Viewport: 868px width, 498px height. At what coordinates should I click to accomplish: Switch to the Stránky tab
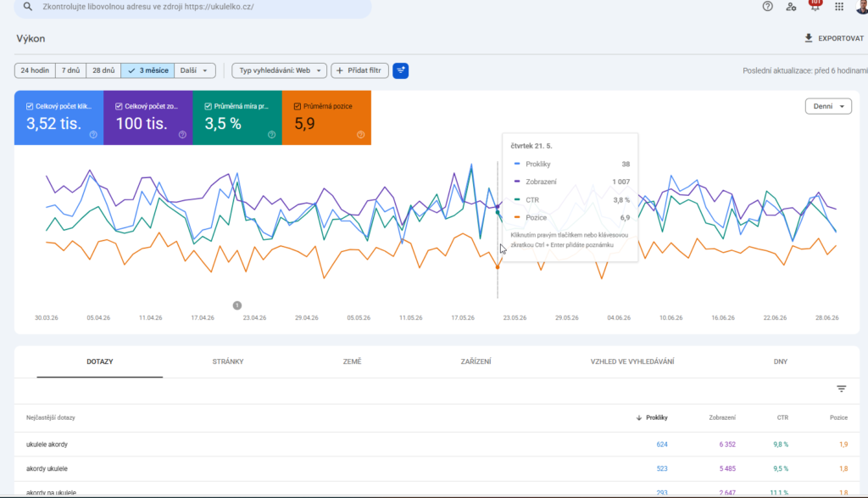(x=228, y=361)
